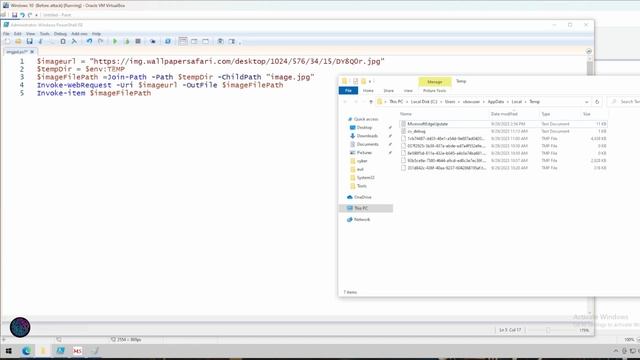Open Tools menu in PowerShell ISE

click(x=44, y=33)
